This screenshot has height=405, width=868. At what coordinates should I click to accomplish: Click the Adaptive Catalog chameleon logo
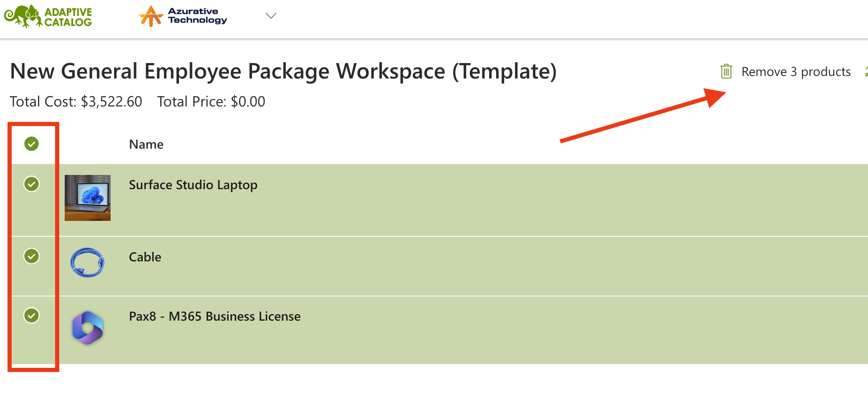pyautogui.click(x=48, y=17)
